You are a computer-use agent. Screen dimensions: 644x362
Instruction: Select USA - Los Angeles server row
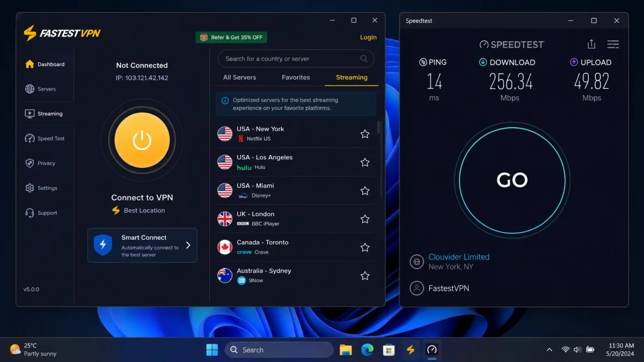pos(295,162)
